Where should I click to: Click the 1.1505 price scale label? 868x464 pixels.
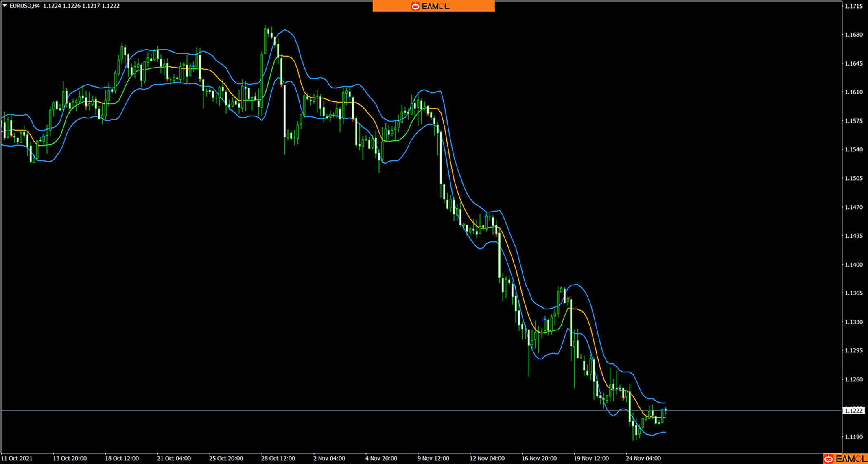coord(854,178)
